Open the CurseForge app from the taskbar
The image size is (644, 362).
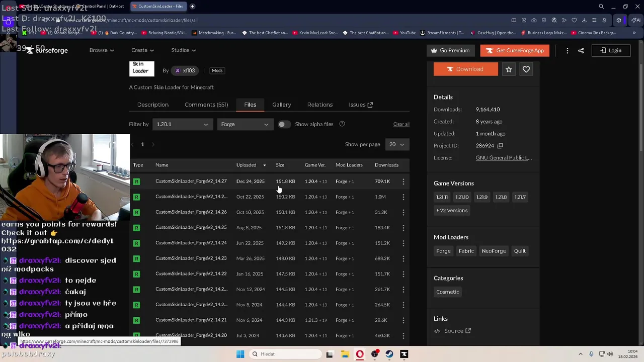click(x=404, y=354)
